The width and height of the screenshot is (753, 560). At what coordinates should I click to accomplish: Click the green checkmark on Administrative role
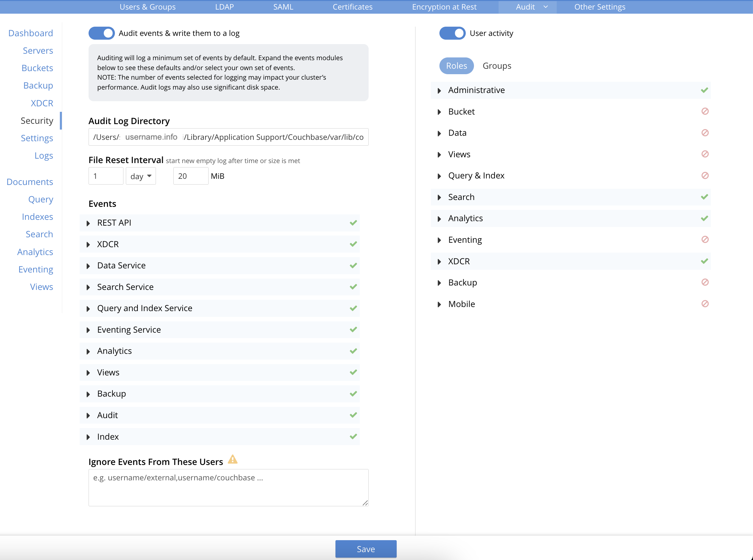(704, 90)
